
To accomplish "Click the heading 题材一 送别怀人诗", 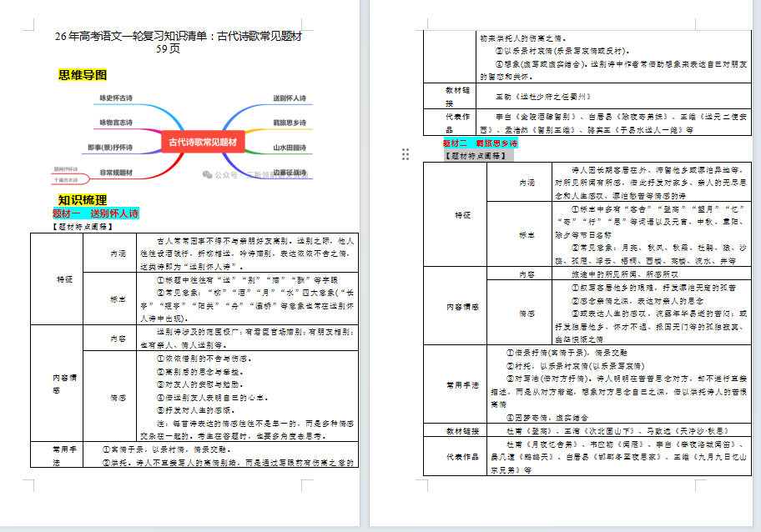I will [95, 213].
